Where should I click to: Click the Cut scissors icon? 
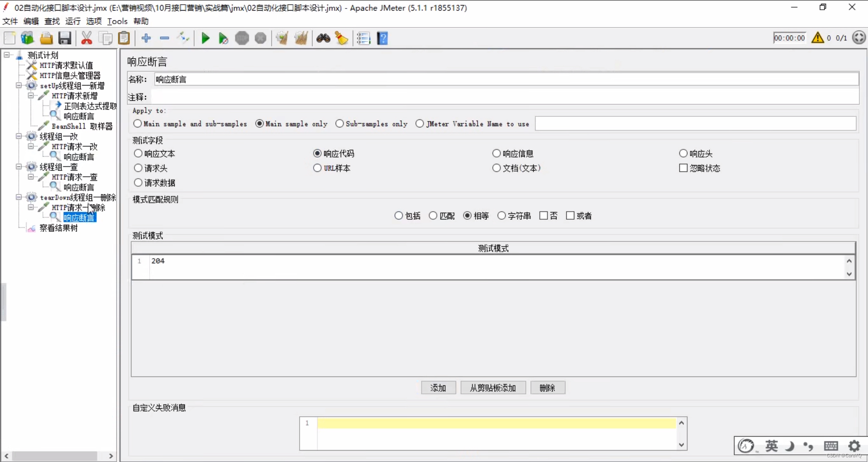(x=86, y=38)
